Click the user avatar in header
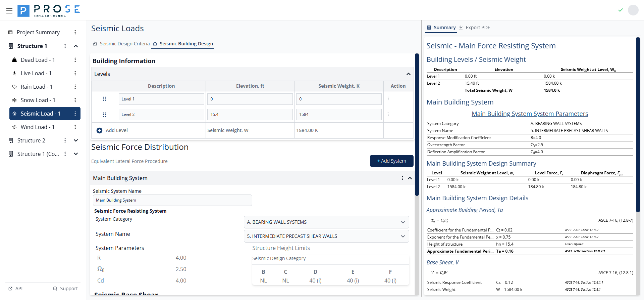 633,10
